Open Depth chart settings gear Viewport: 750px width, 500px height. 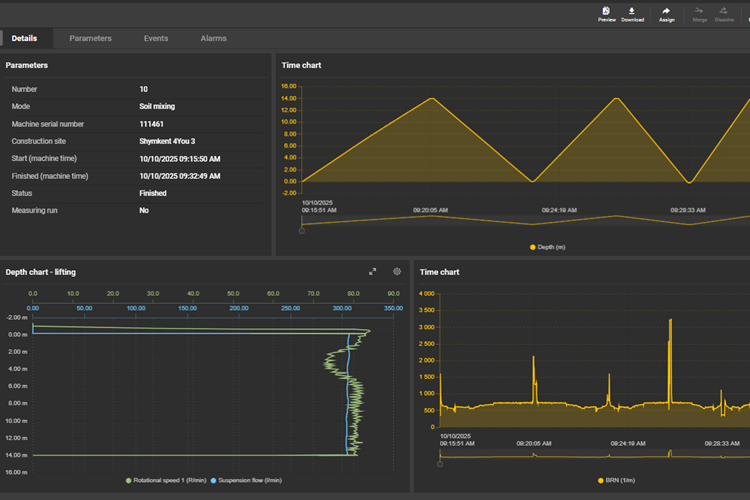(397, 271)
